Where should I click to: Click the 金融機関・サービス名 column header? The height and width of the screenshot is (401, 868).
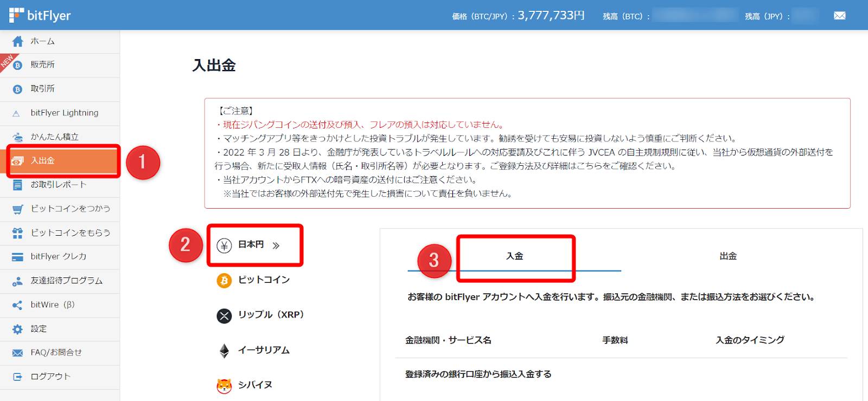(x=448, y=340)
